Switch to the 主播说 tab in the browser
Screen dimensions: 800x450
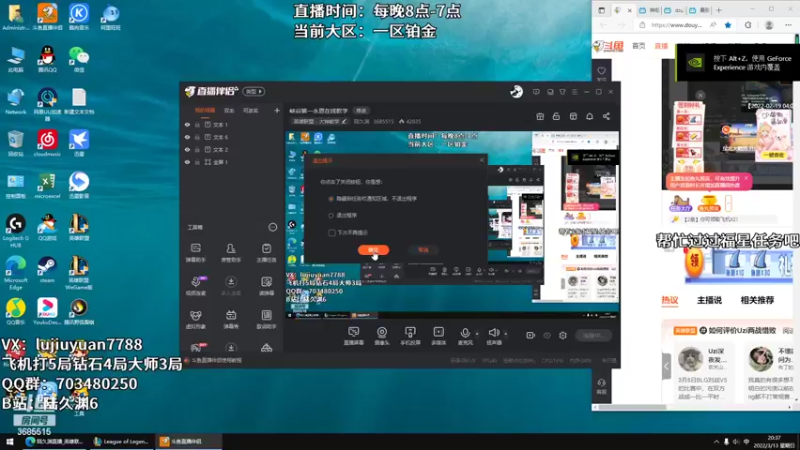pos(709,300)
